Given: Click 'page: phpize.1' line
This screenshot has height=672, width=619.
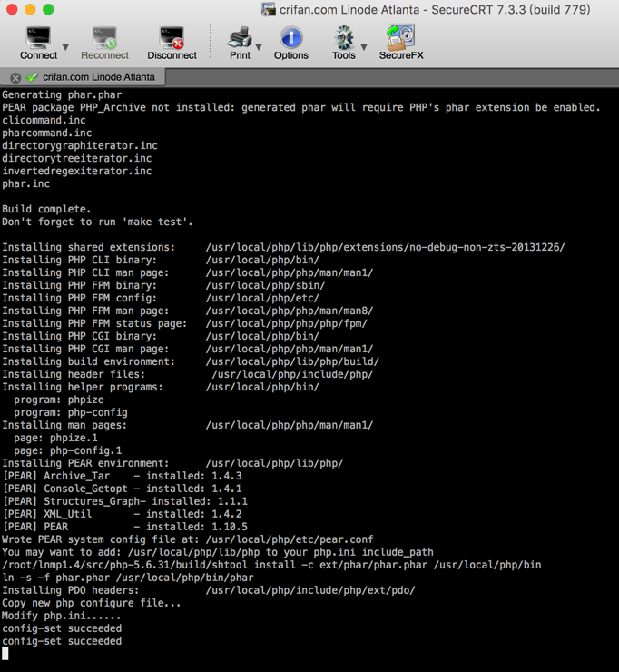Looking at the screenshot, I should pyautogui.click(x=55, y=438).
